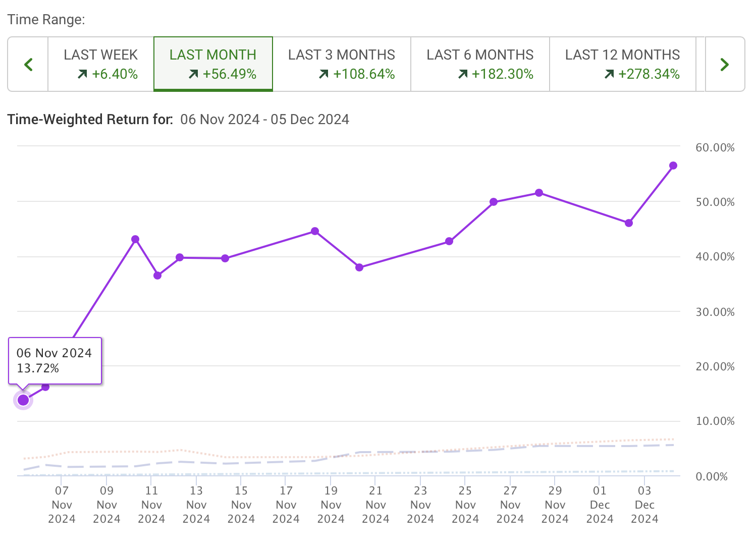The width and height of the screenshot is (756, 550).
Task: Click the right chevron to see later time ranges
Action: click(x=725, y=65)
